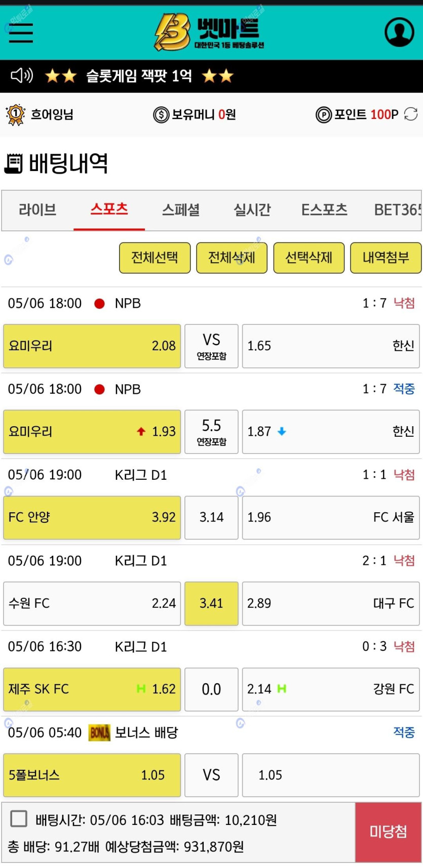Open the hamburger menu icon
This screenshot has width=423, height=868.
coord(21,33)
